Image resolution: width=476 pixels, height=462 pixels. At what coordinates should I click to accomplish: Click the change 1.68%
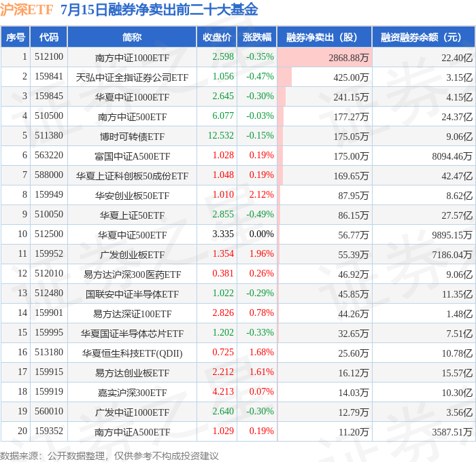(x=261, y=353)
